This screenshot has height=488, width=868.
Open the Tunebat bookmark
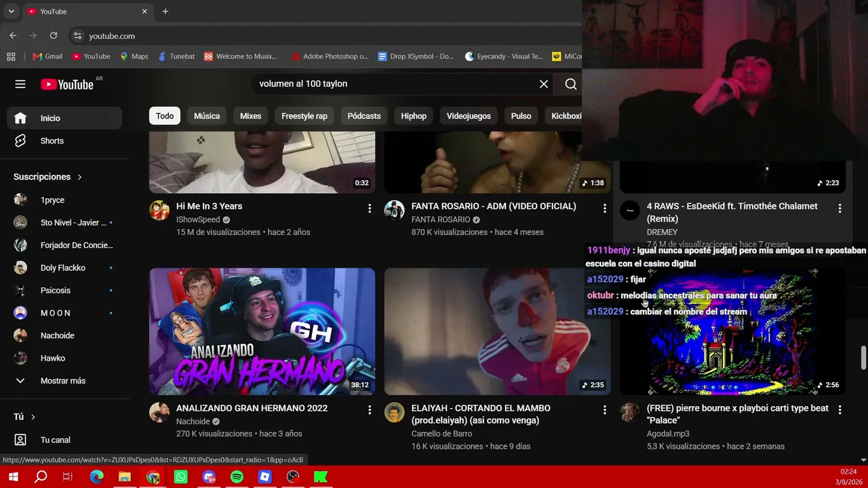point(176,56)
